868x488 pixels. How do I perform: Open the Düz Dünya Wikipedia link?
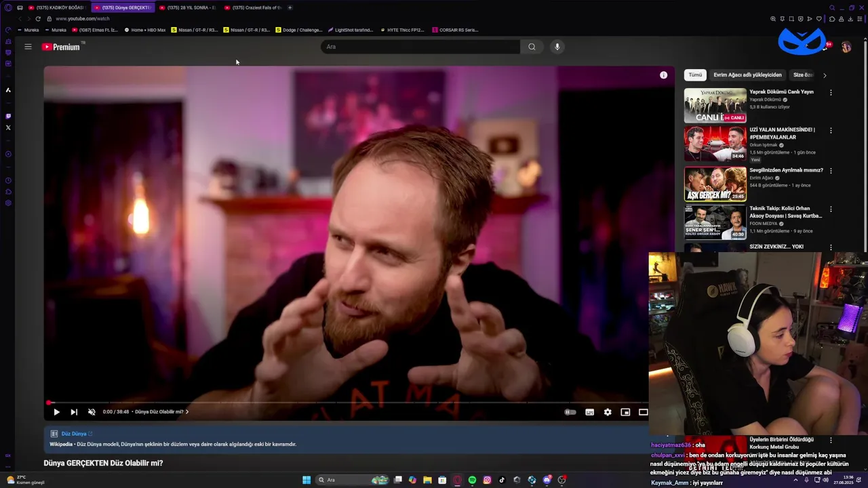coord(77,434)
